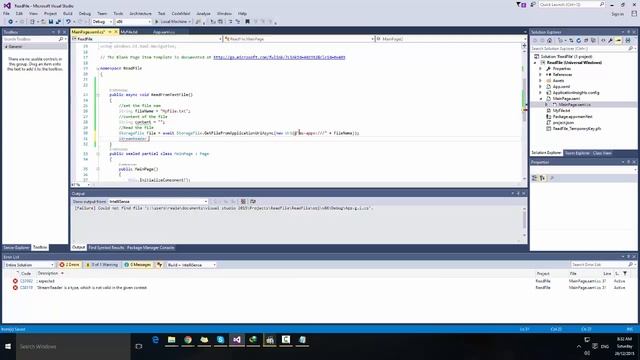Viewport: 640px width, 360px height.
Task: Click the Navigate Backward toolbar icon
Action: (10, 22)
